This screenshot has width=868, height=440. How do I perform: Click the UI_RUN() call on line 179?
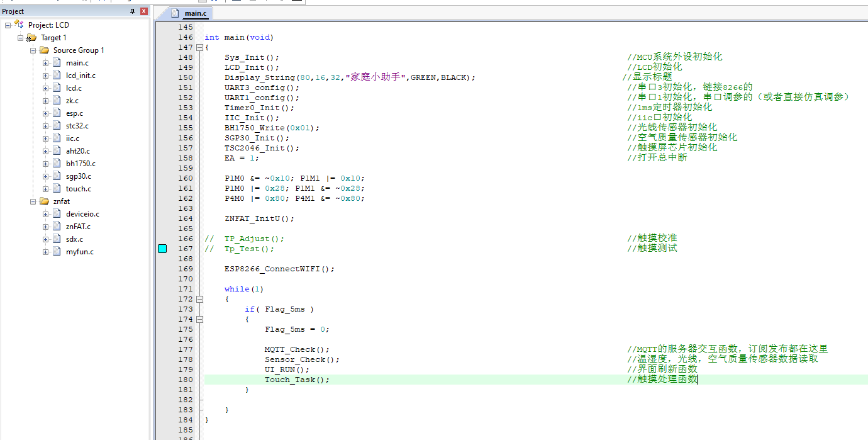(x=287, y=369)
